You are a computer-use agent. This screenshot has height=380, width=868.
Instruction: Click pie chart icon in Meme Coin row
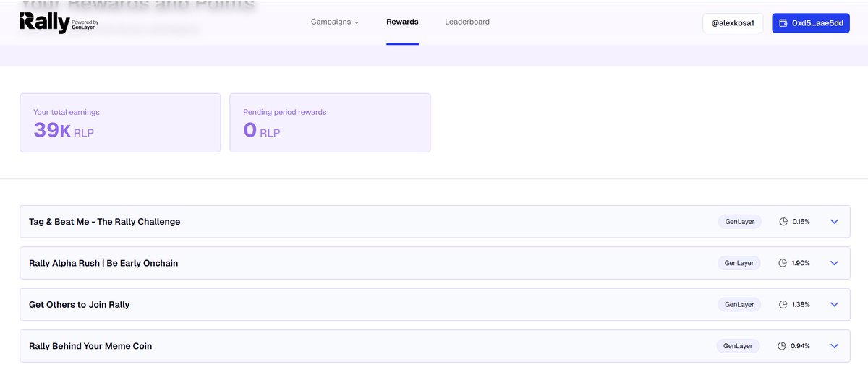pos(782,346)
